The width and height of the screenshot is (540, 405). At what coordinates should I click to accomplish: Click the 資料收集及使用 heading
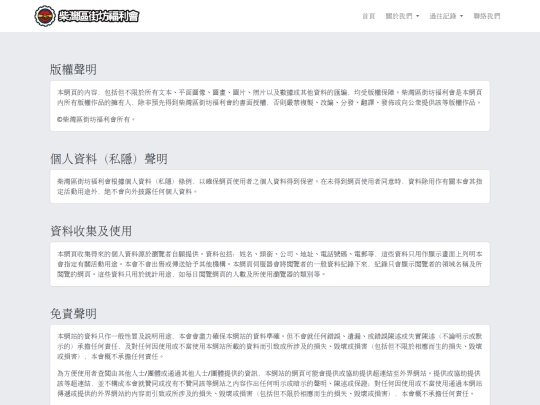pyautogui.click(x=91, y=231)
